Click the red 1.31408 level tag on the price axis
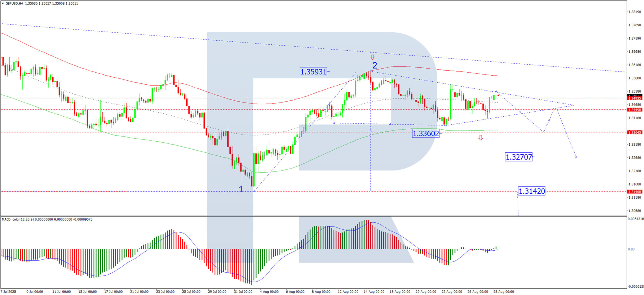This screenshot has width=644, height=295. click(635, 192)
